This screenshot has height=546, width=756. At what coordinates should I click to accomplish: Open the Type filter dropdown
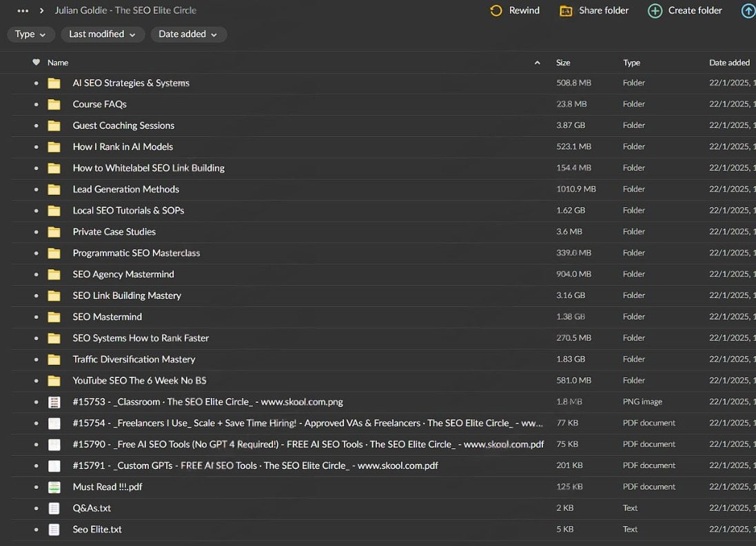[x=30, y=34]
